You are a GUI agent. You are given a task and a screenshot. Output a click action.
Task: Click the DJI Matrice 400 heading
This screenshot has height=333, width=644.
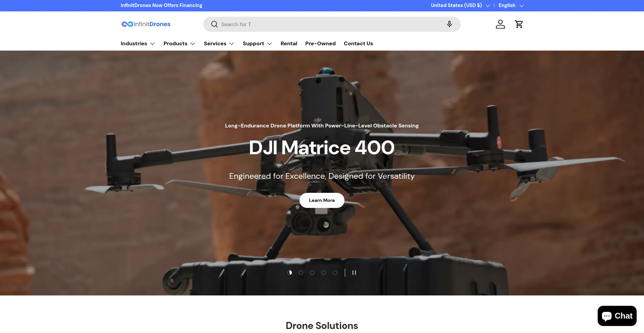click(x=322, y=148)
